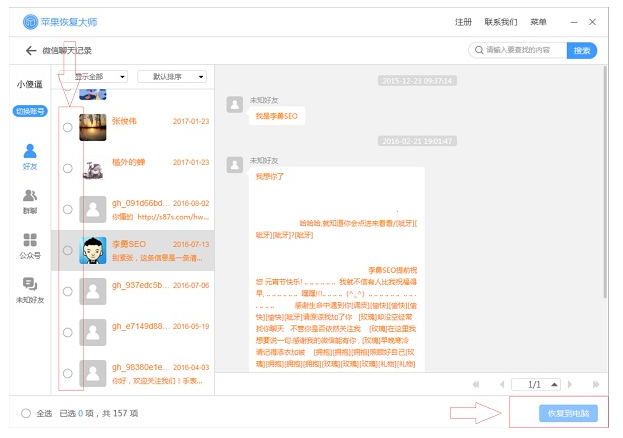Open the 默认排序 sort dropdown
The image size is (623, 438).
click(x=172, y=76)
